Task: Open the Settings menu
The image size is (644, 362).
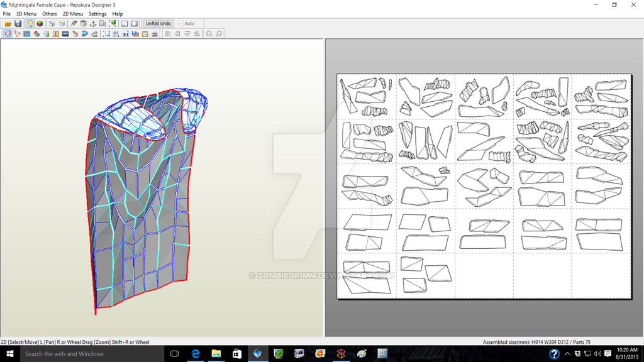Action: click(x=97, y=14)
